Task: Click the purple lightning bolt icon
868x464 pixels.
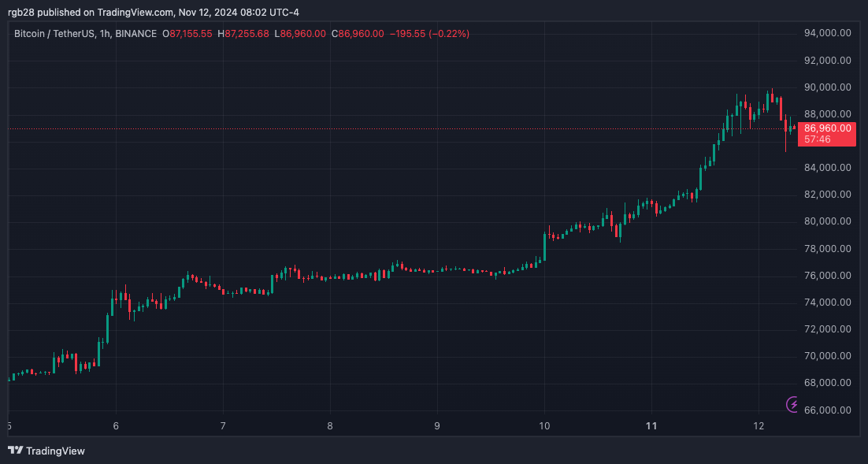Action: coord(793,404)
